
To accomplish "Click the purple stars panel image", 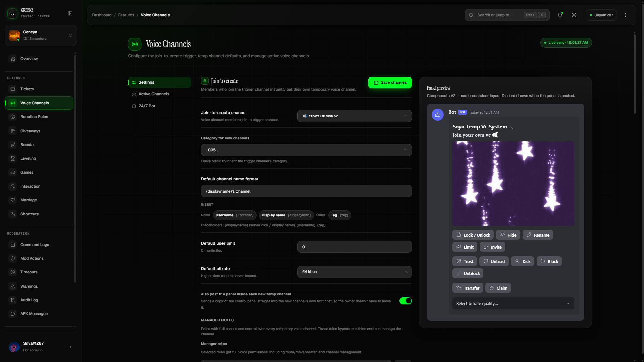I will (513, 184).
